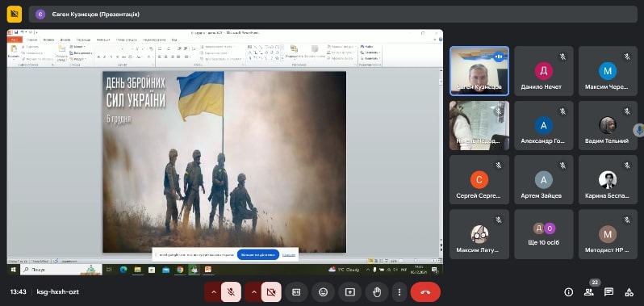Click Cloudy weather widget in shared taskbar
The image size is (644, 306).
[x=344, y=270]
